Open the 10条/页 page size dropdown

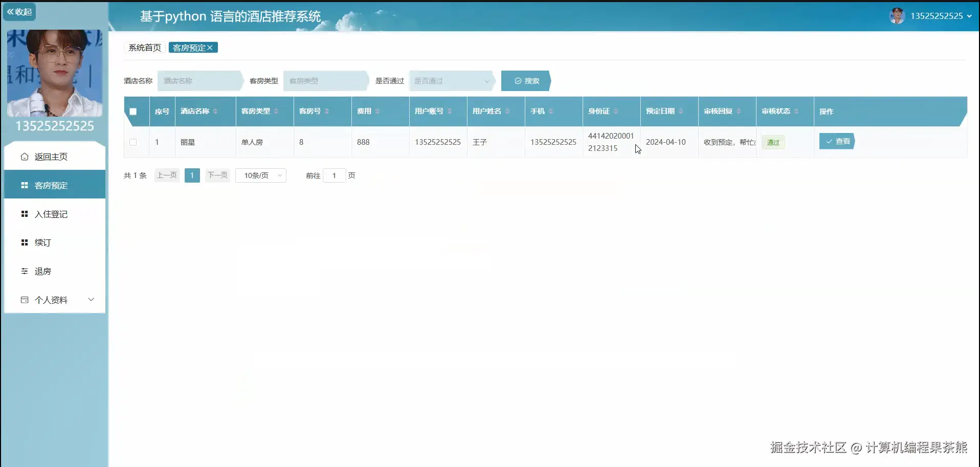coord(261,175)
